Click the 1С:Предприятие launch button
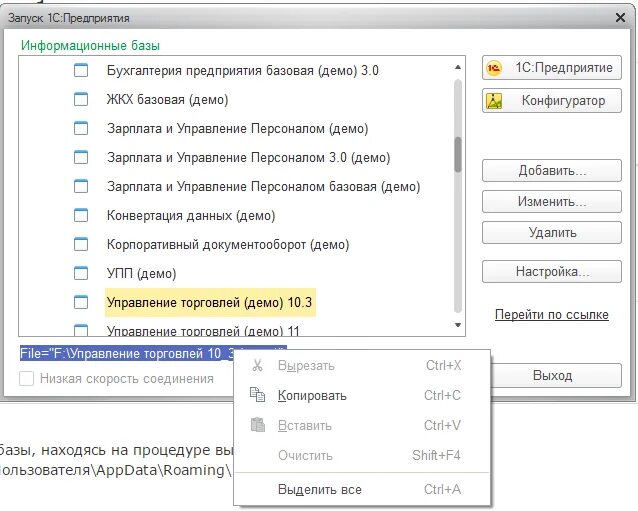The height and width of the screenshot is (511, 638). [552, 68]
